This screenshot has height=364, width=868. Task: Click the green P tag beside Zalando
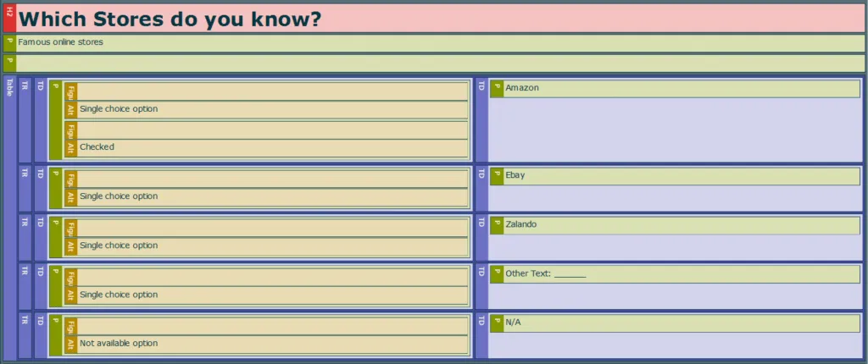click(497, 226)
